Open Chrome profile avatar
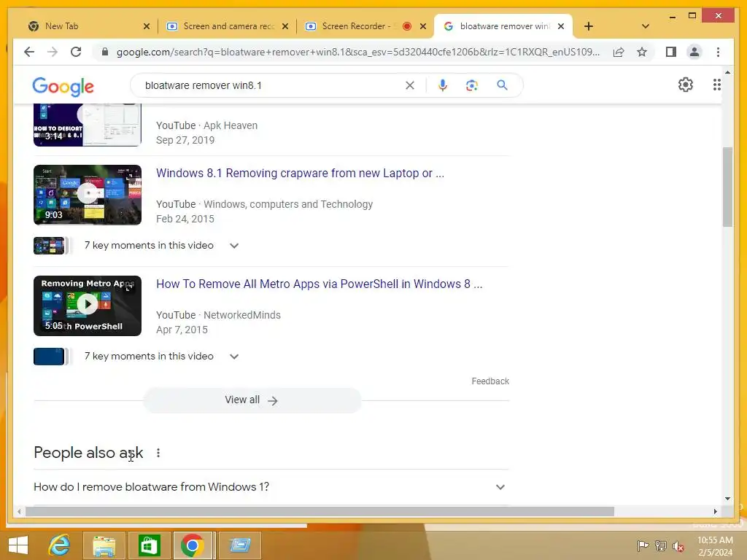Viewport: 747px width, 560px height. [694, 52]
